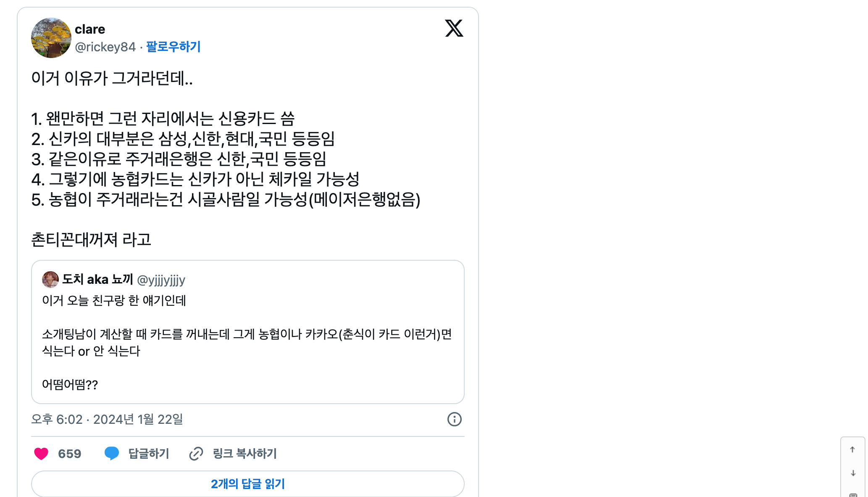The image size is (868, 497).
Task: Click the blue reply bubble icon
Action: point(111,453)
